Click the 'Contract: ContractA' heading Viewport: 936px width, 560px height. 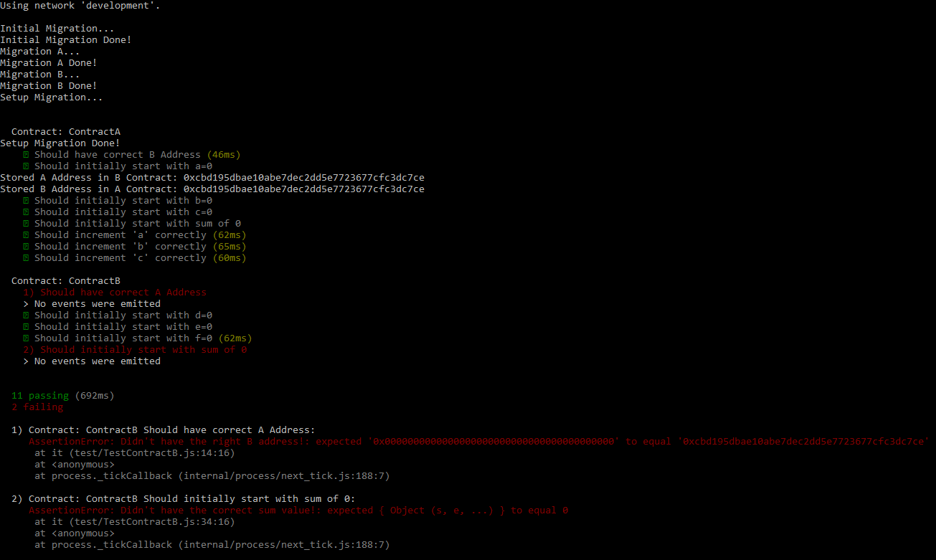tap(66, 132)
